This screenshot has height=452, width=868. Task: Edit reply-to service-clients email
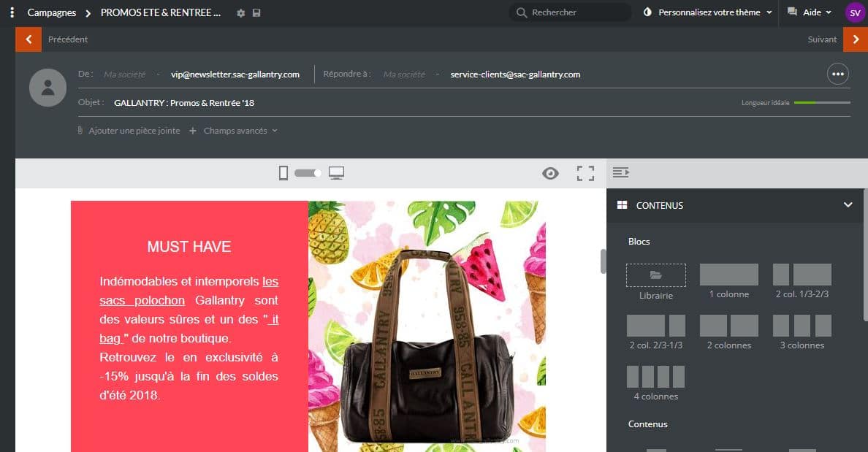click(x=515, y=74)
